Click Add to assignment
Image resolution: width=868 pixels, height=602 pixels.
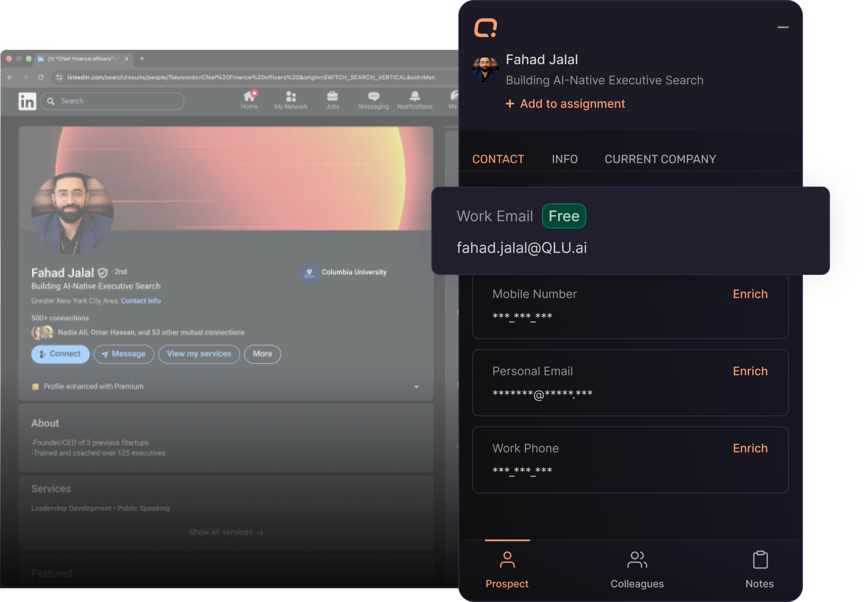(565, 104)
